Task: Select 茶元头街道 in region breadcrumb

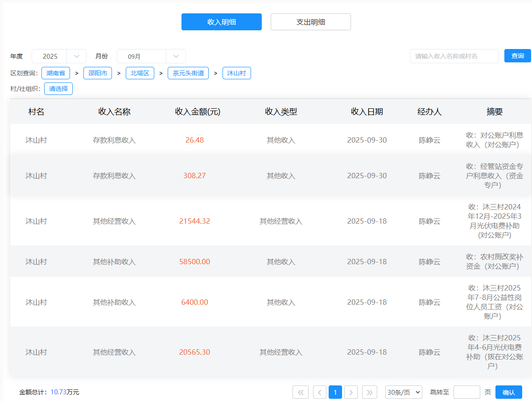Action: pyautogui.click(x=188, y=73)
